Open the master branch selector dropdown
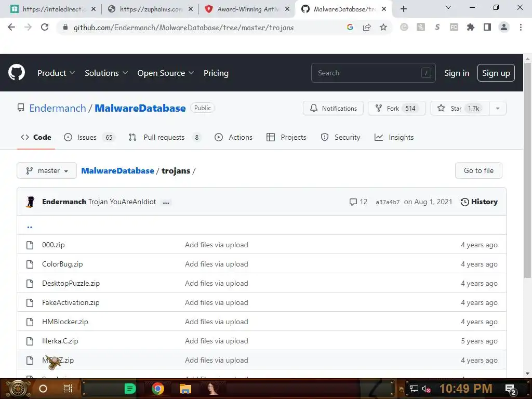The image size is (532, 399). [47, 170]
